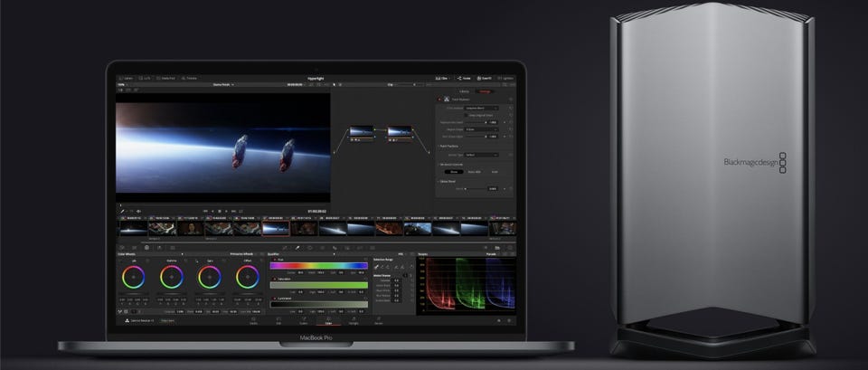This screenshot has width=868, height=370.
Task: Click the Luminance range bar in Qualifier
Action: pyautogui.click(x=319, y=305)
